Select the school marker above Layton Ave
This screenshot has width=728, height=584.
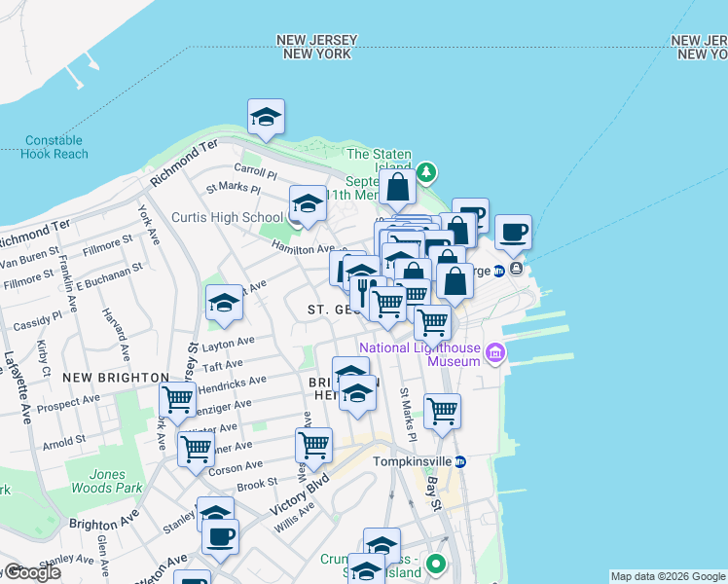tap(224, 303)
